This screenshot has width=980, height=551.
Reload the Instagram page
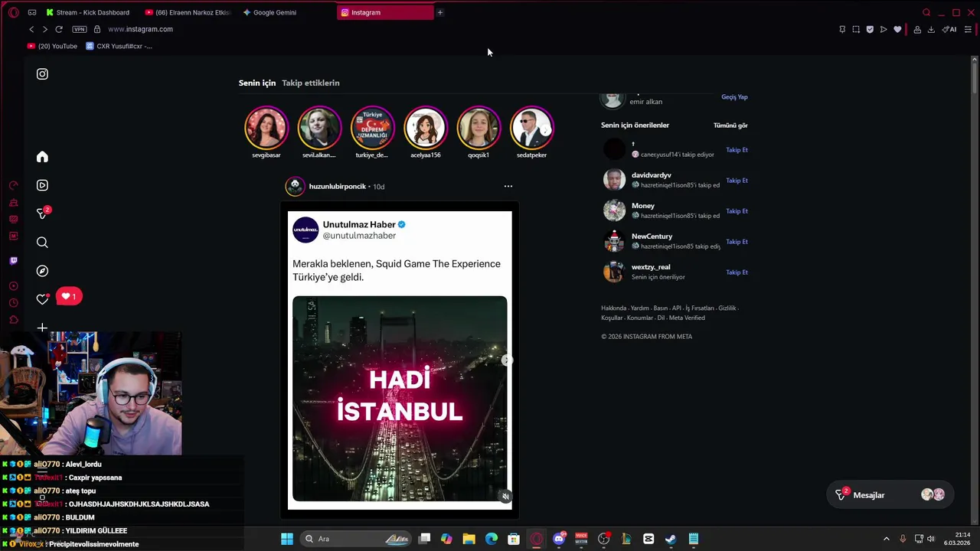point(59,29)
